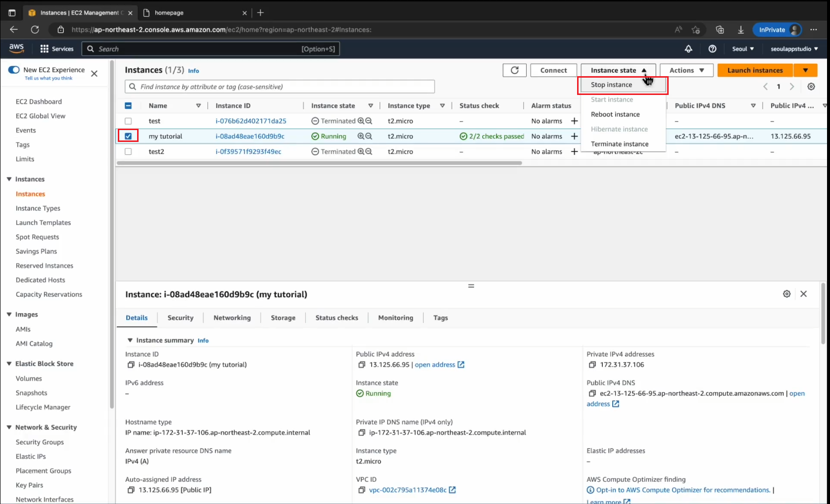Viewport: 830px width, 504px height.
Task: Collapse the Images sidebar section
Action: click(9, 315)
